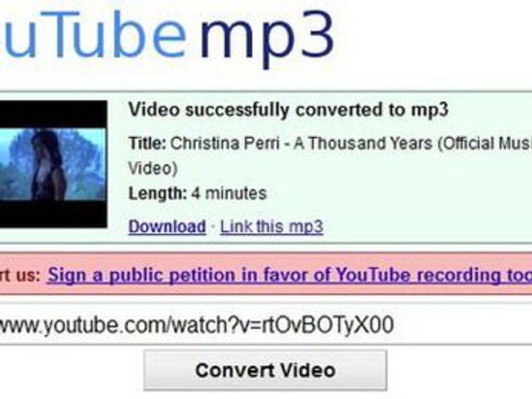532x399 pixels.
Task: Click the bold 'Title:' label
Action: (147, 143)
